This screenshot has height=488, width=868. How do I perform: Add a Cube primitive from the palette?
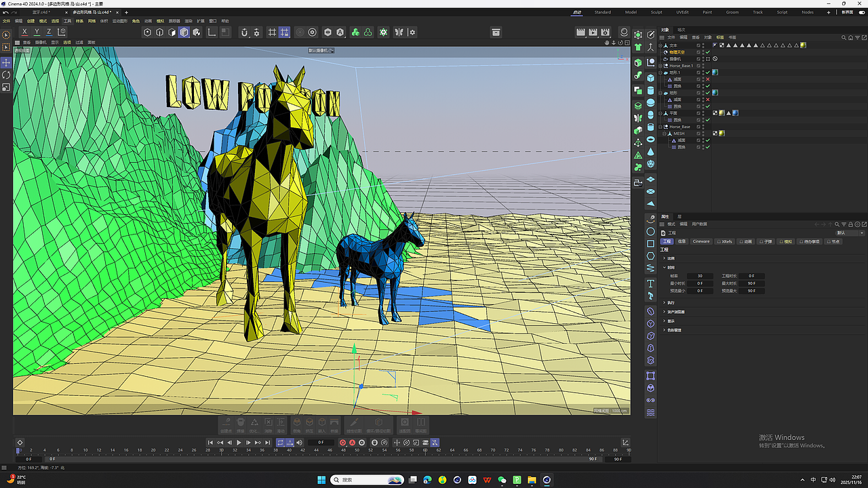pyautogui.click(x=650, y=78)
